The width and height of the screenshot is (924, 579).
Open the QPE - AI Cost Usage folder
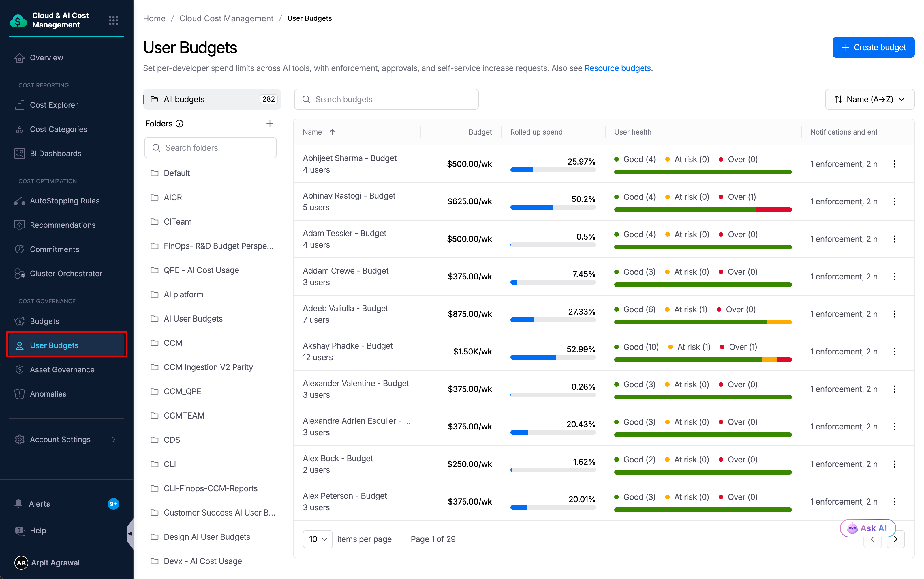point(201,270)
